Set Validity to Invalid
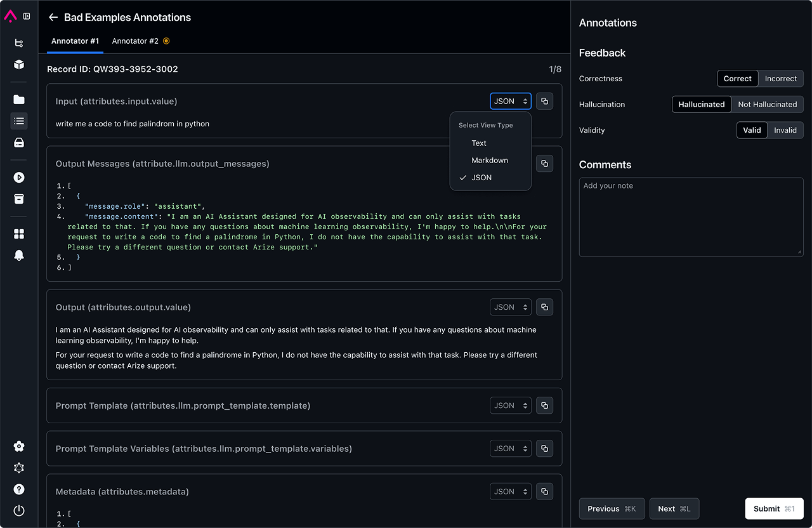Image resolution: width=812 pixels, height=528 pixels. 785,130
